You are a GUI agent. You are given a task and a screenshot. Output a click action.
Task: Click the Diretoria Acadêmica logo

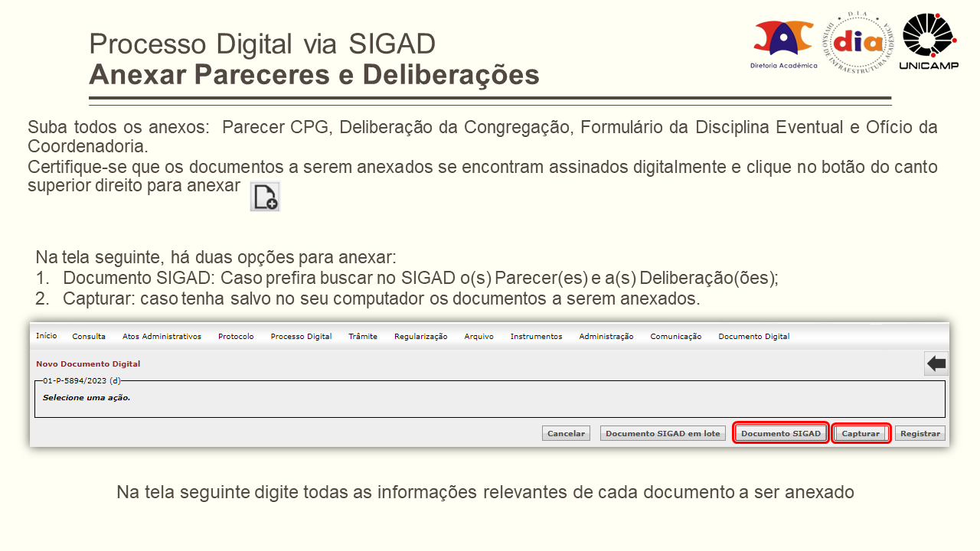pos(783,44)
